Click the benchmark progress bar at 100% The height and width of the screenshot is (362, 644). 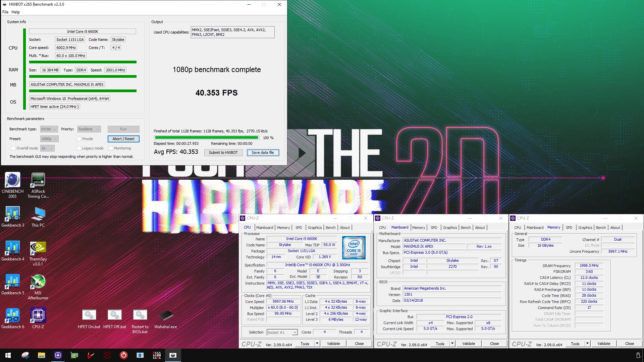pos(206,138)
